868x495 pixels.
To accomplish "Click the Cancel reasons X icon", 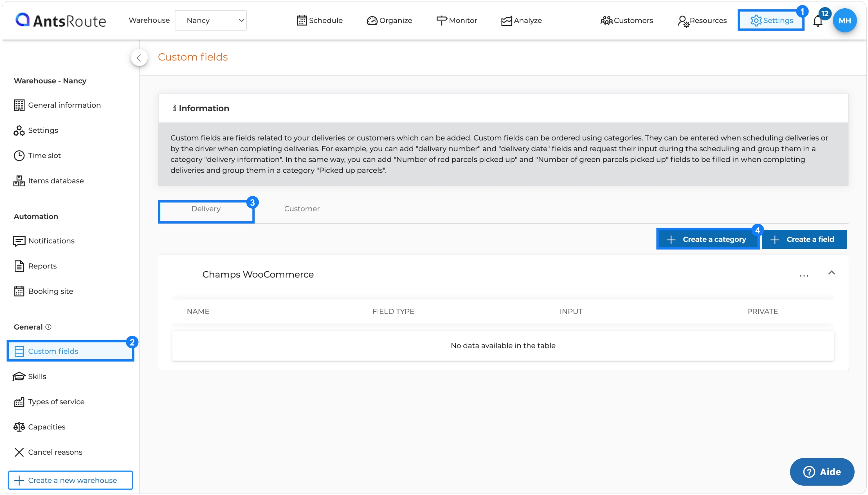I will [19, 452].
